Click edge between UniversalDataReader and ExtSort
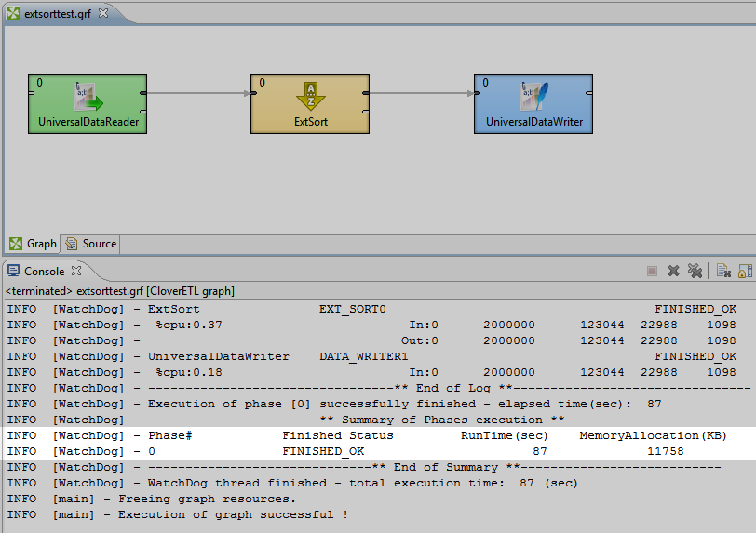This screenshot has width=756, height=533. (x=198, y=93)
